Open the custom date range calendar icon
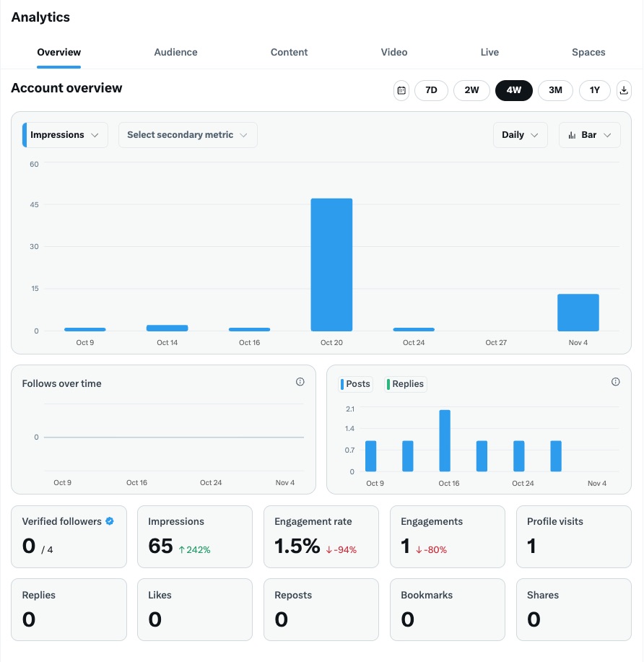644x662 pixels. [401, 90]
